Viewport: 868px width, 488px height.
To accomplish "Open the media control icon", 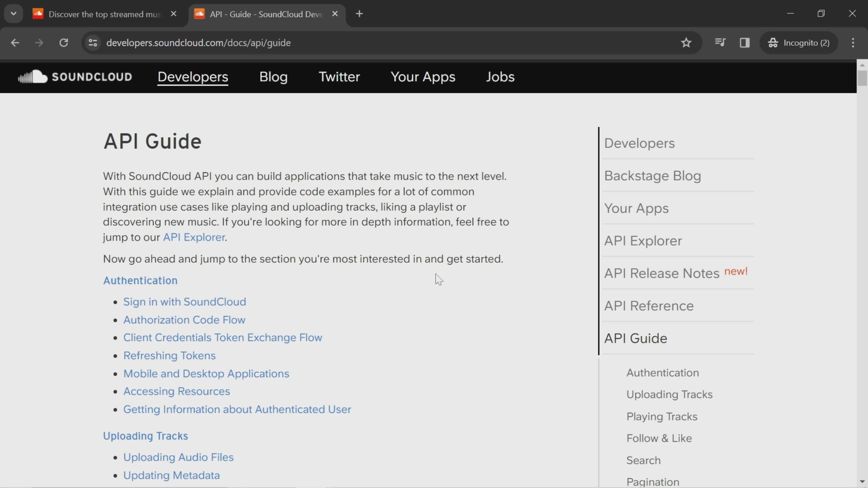I will pyautogui.click(x=720, y=43).
